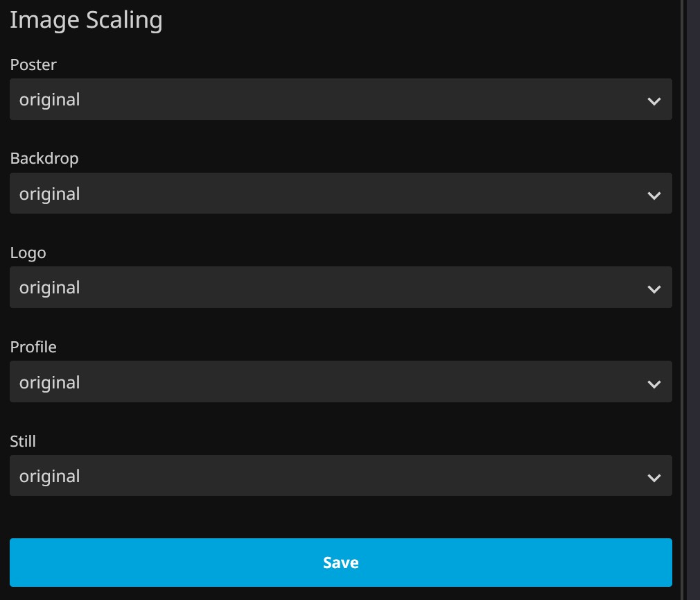The width and height of the screenshot is (700, 600).
Task: Save the image scaling settings
Action: point(340,563)
